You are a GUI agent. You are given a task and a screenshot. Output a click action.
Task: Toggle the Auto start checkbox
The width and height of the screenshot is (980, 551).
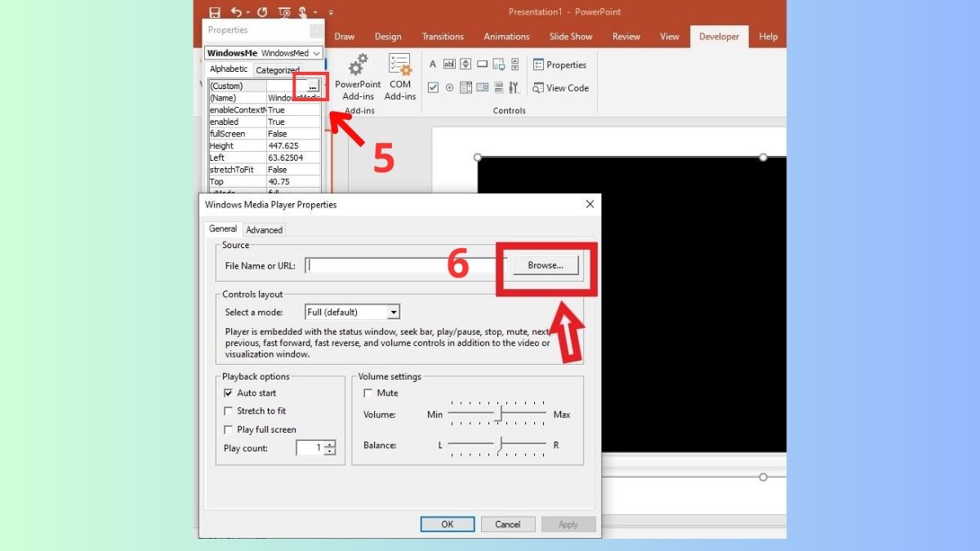pyautogui.click(x=228, y=393)
